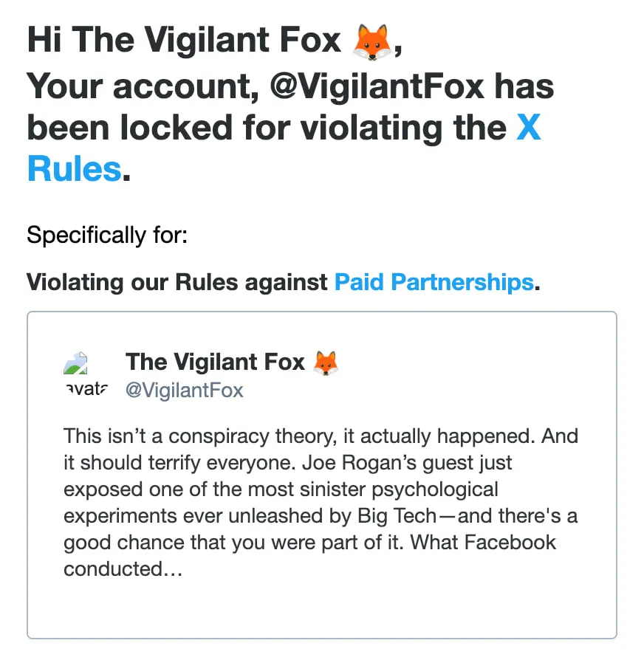Click the 'Specifically for:' text line
644x660 pixels.
click(x=107, y=236)
